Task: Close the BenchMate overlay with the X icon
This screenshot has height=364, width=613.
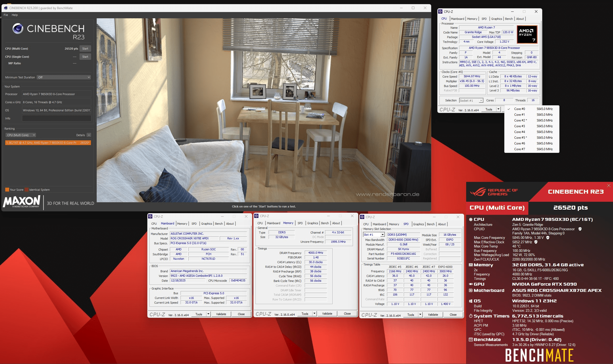Action: pyautogui.click(x=609, y=186)
